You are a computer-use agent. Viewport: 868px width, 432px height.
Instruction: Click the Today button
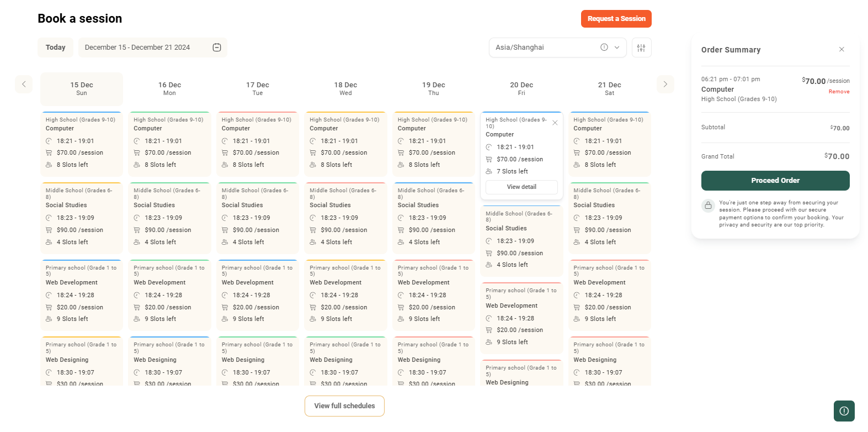point(55,48)
